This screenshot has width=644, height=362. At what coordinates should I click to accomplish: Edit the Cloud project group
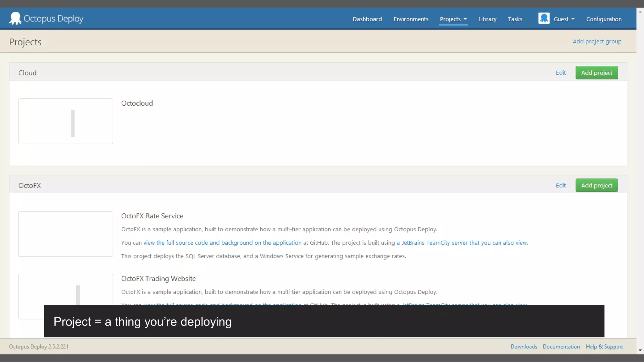click(560, 73)
